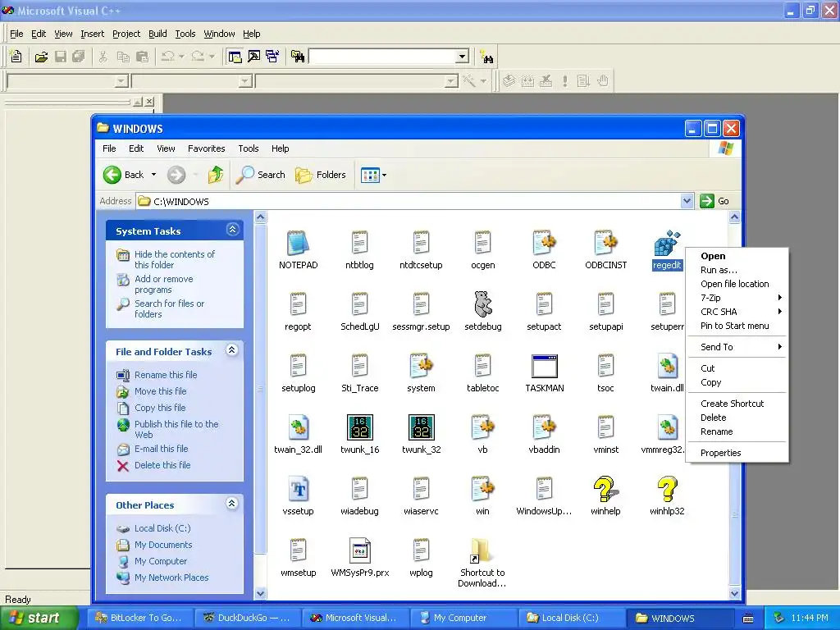
Task: Select the vb configuration file icon
Action: (482, 427)
